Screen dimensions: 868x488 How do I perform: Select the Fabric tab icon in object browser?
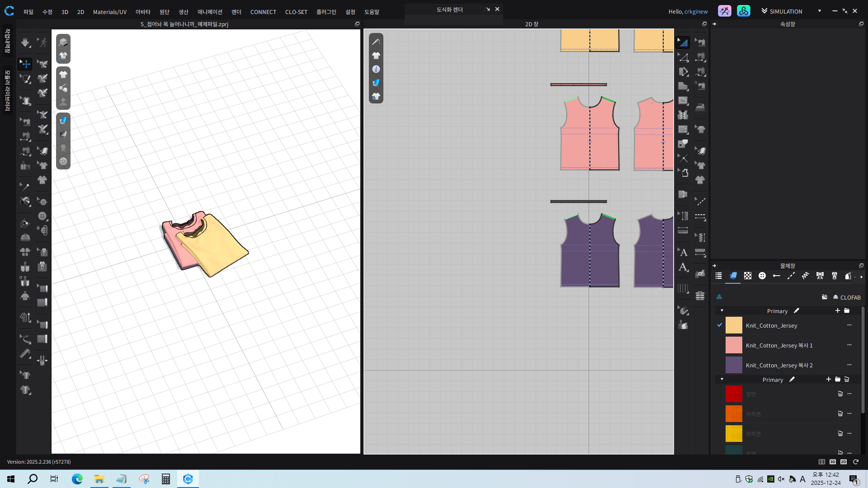pyautogui.click(x=733, y=276)
